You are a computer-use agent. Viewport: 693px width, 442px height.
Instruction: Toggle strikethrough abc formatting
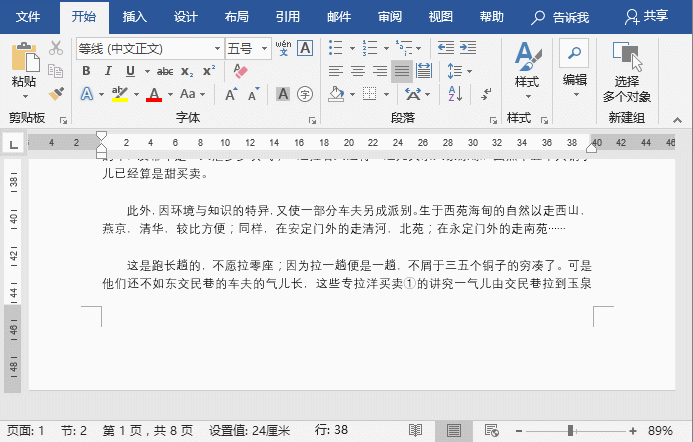click(165, 71)
